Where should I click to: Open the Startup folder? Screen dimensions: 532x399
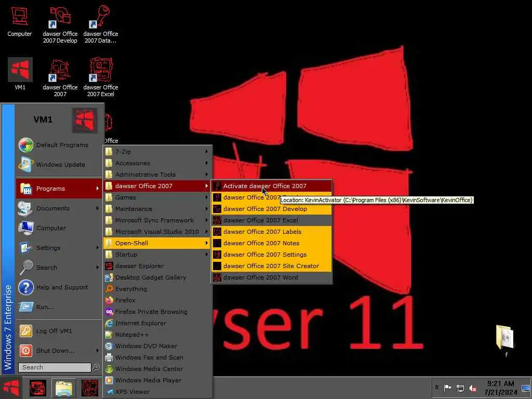(157, 255)
